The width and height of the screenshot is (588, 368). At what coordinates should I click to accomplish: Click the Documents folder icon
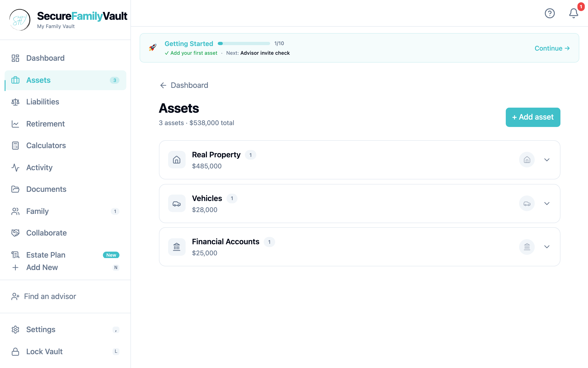15,189
